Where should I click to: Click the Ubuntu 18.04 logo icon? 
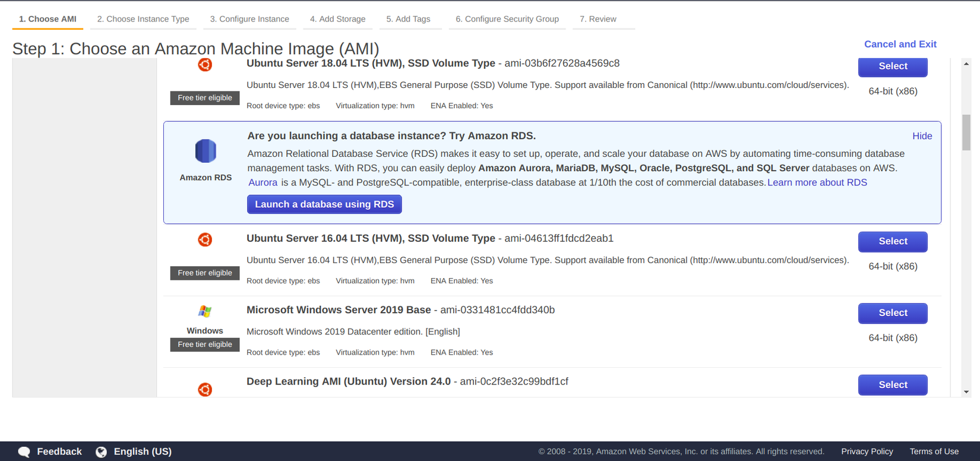pos(205,65)
